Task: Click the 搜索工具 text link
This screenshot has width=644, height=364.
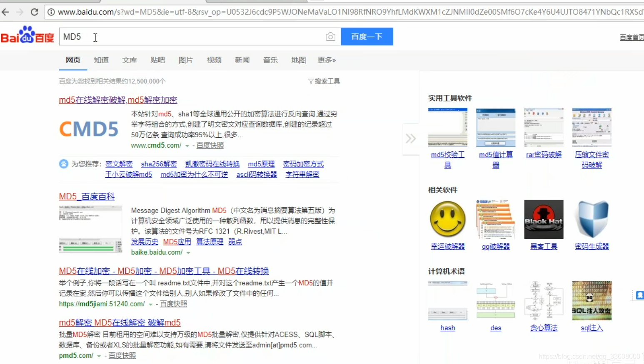Action: click(327, 81)
